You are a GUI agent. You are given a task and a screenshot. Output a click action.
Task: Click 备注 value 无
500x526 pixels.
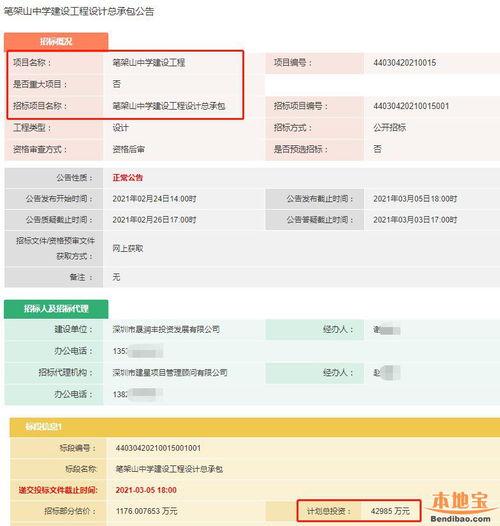point(116,277)
